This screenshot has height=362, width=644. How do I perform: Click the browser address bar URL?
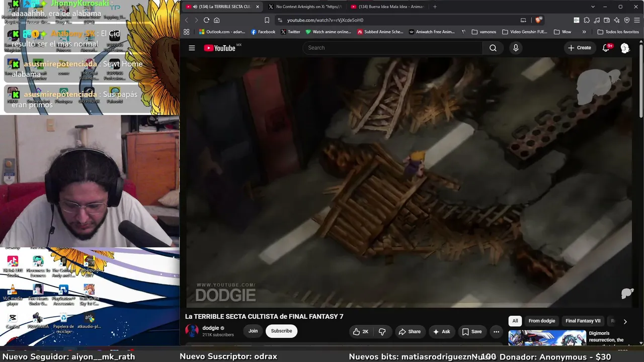point(325,20)
